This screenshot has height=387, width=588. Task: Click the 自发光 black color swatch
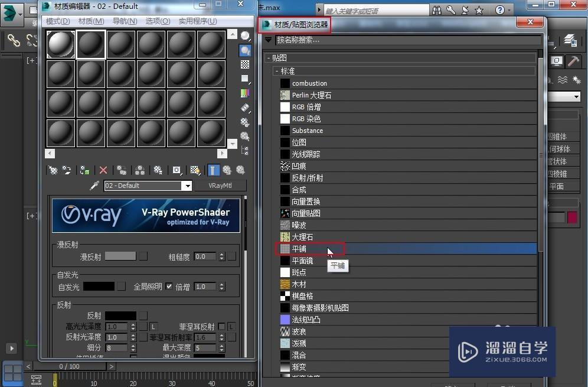pos(99,287)
